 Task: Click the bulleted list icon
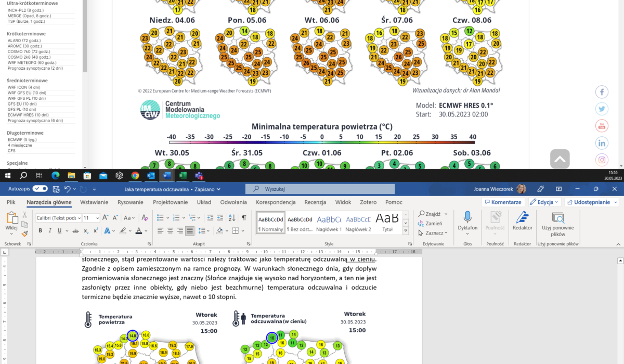(x=160, y=218)
